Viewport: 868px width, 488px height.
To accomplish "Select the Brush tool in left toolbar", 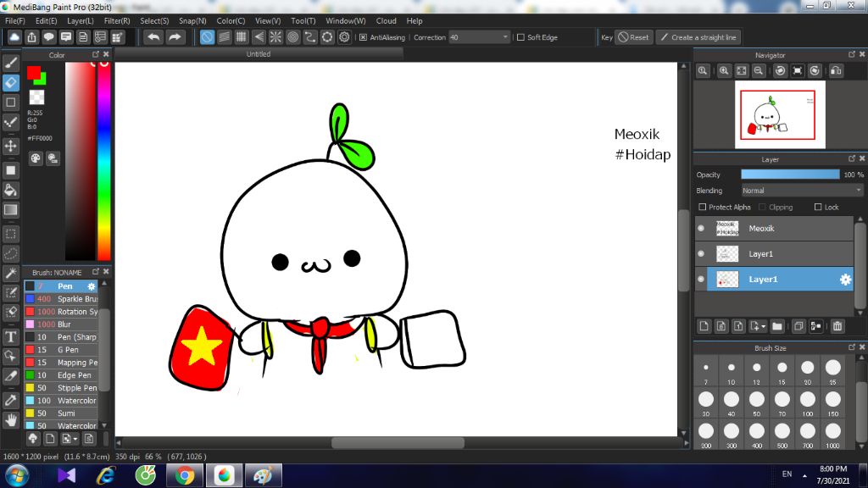I will (x=10, y=63).
